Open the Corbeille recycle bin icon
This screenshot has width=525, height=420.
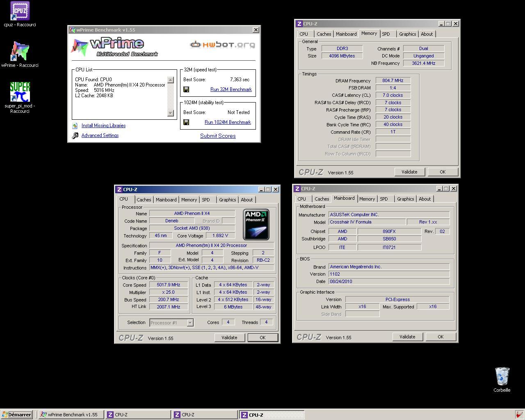click(x=502, y=377)
